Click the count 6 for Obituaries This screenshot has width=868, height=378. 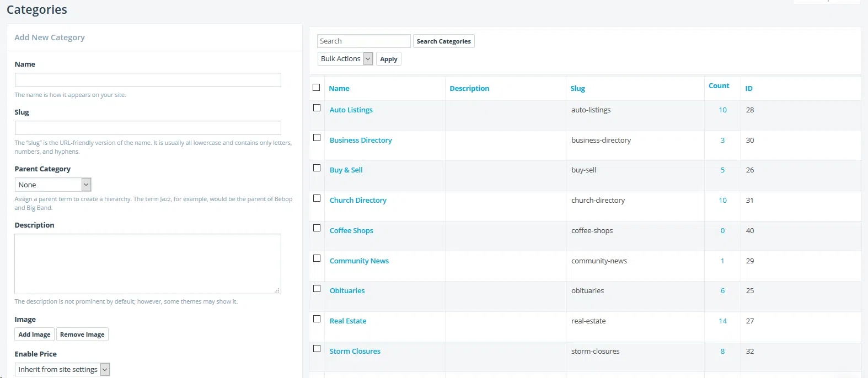point(722,291)
